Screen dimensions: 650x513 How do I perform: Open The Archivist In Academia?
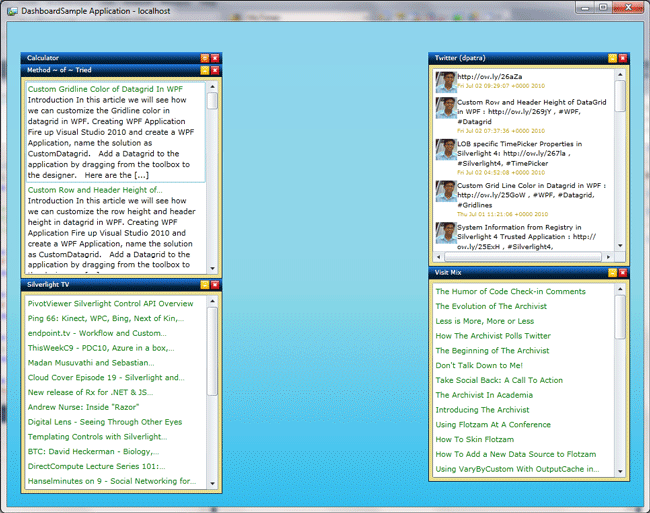tap(484, 395)
